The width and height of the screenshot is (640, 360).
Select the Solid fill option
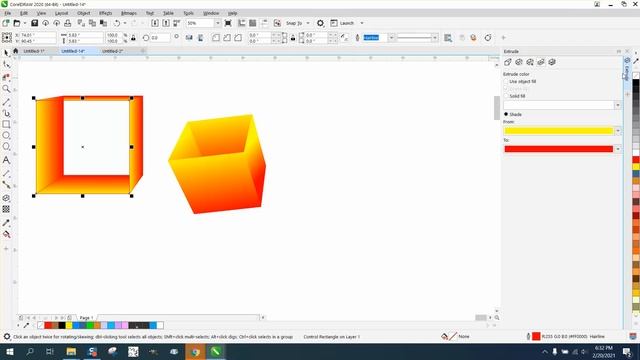tap(515, 96)
